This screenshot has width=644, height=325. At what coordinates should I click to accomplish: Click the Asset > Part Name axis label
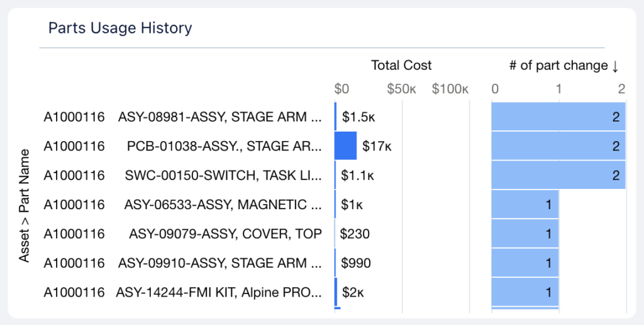pyautogui.click(x=25, y=205)
